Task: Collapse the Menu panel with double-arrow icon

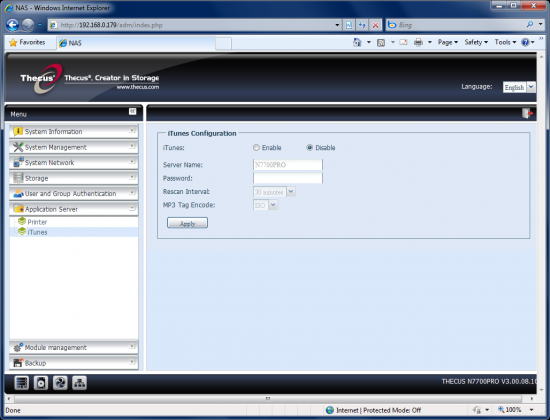Action: click(132, 111)
